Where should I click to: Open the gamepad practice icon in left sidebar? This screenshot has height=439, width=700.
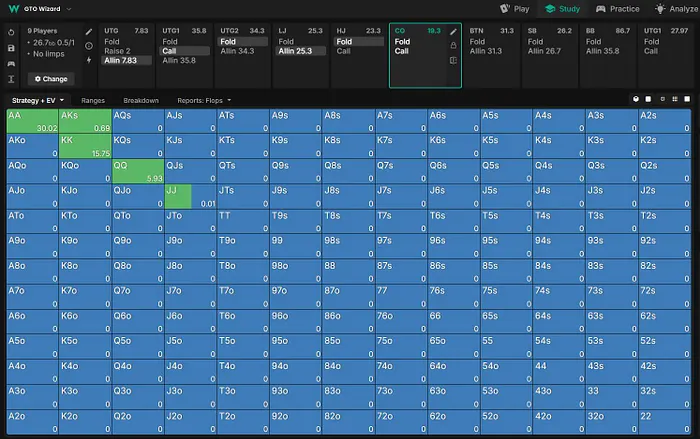(x=11, y=62)
